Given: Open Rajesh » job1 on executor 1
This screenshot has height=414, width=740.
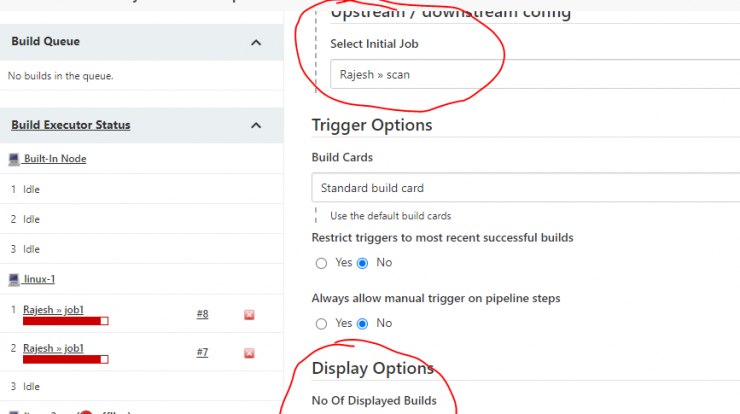Looking at the screenshot, I should [x=53, y=310].
